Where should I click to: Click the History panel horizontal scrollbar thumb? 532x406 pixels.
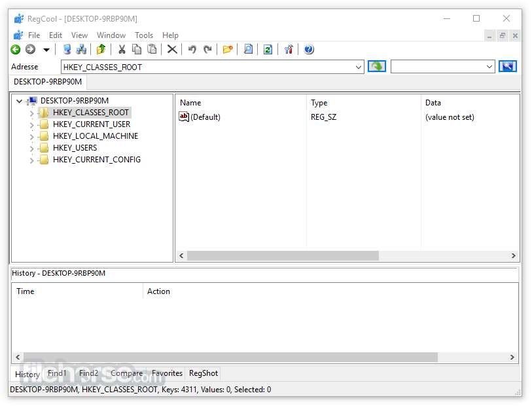(230, 357)
